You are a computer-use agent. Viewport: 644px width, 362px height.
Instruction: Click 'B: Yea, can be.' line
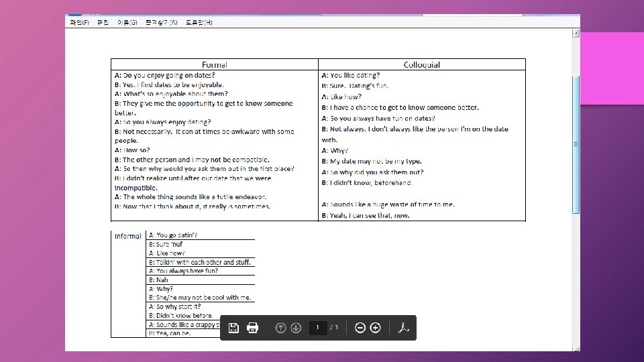(x=170, y=333)
